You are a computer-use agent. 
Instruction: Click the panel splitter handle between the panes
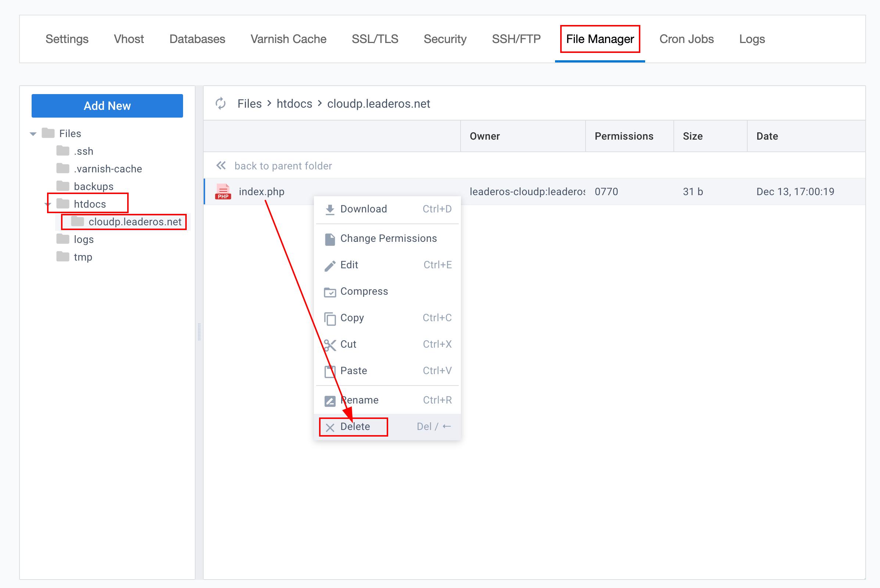click(199, 332)
